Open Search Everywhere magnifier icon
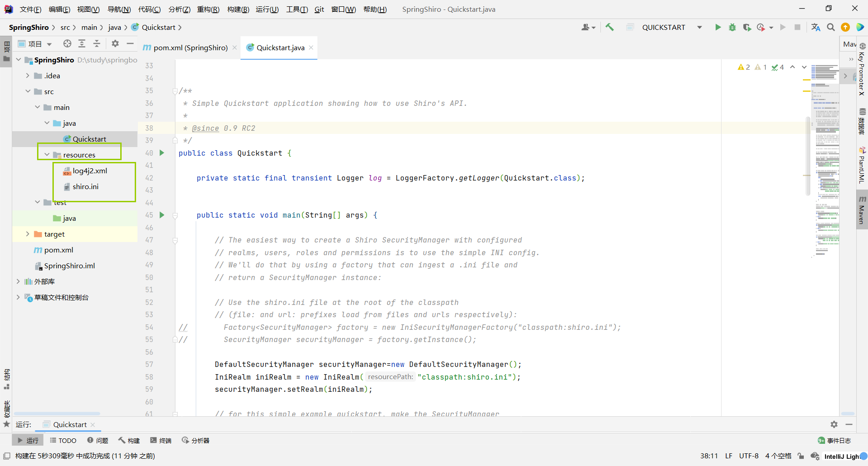 point(831,27)
